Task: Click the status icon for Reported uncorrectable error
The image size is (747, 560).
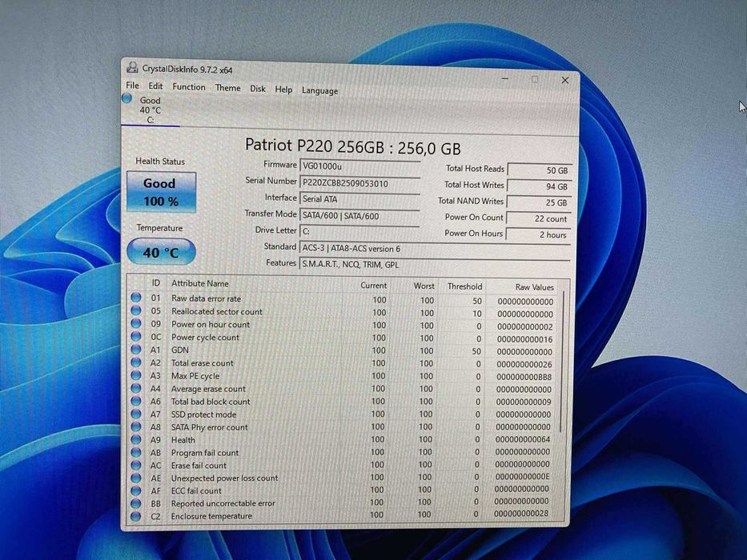Action: [136, 503]
